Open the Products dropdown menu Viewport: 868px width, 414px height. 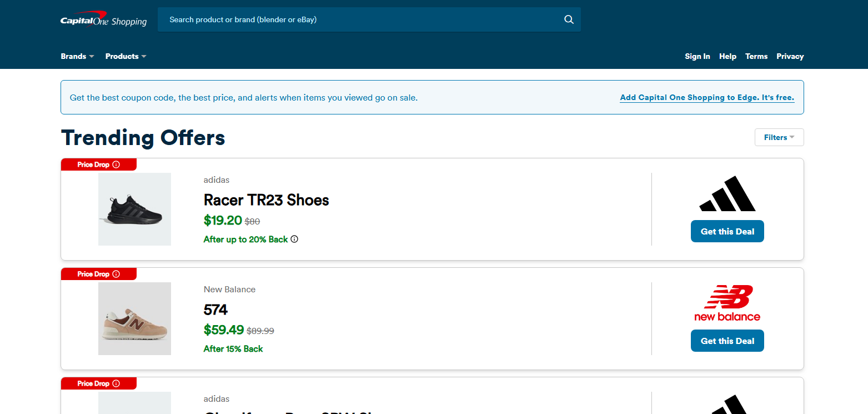tap(126, 56)
